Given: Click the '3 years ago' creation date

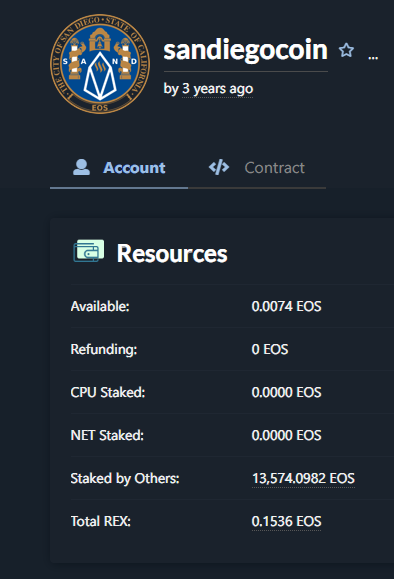Looking at the screenshot, I should [x=217, y=89].
